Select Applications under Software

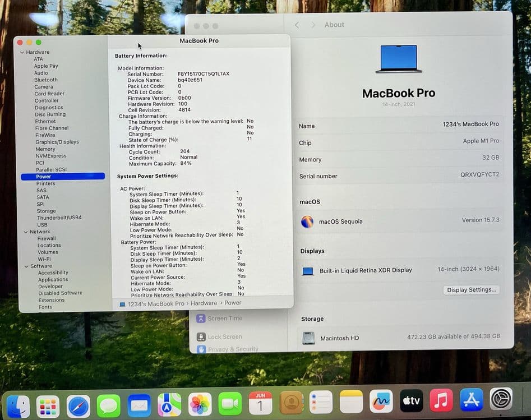point(53,280)
